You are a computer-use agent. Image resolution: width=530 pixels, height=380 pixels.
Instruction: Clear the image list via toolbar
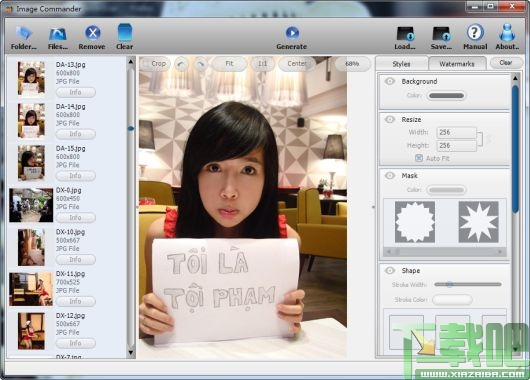124,38
